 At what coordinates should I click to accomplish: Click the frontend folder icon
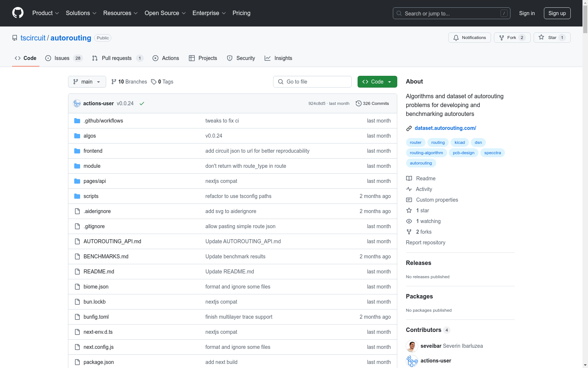77,151
